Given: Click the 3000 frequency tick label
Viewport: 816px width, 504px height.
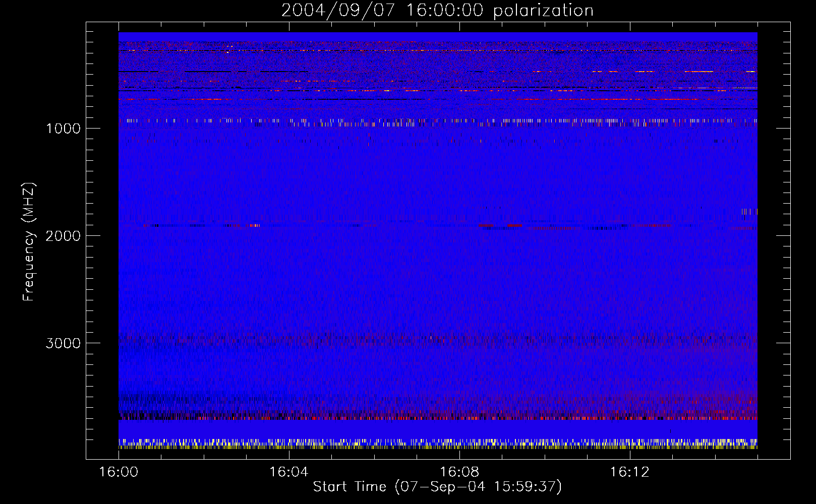Looking at the screenshot, I should click(63, 343).
